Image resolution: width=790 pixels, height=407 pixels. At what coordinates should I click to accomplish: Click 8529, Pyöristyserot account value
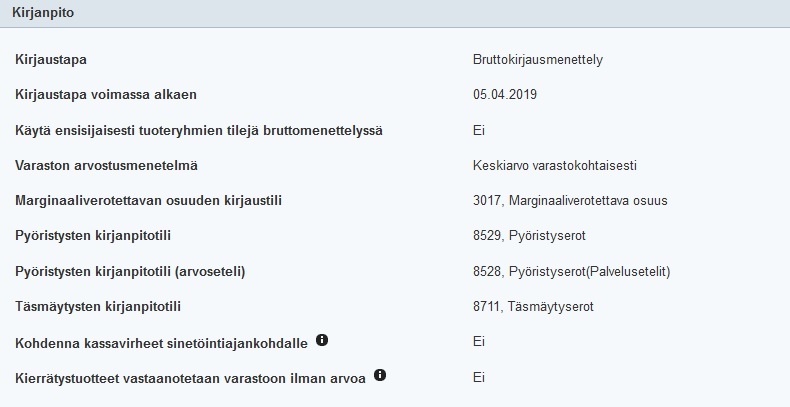coord(529,236)
